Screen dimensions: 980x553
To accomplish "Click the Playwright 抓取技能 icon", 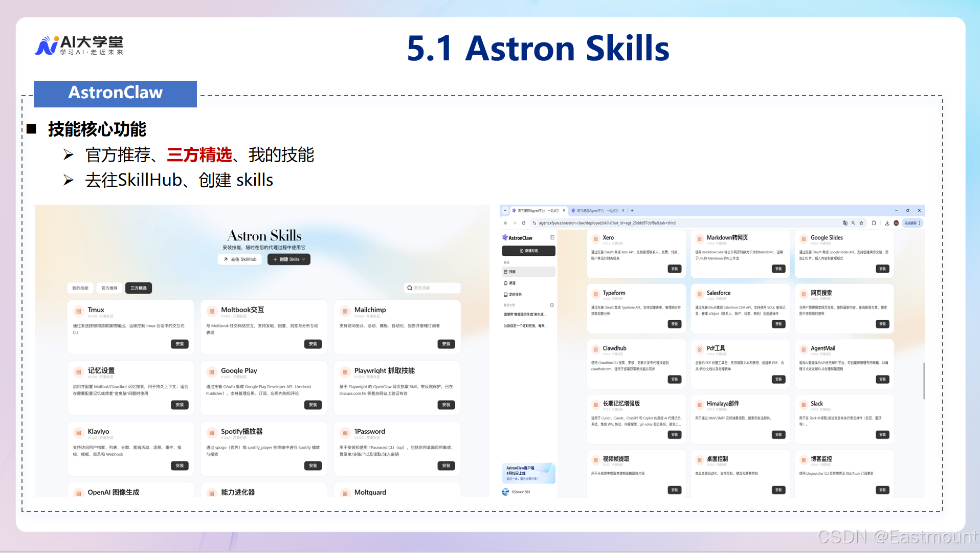I will click(x=345, y=372).
